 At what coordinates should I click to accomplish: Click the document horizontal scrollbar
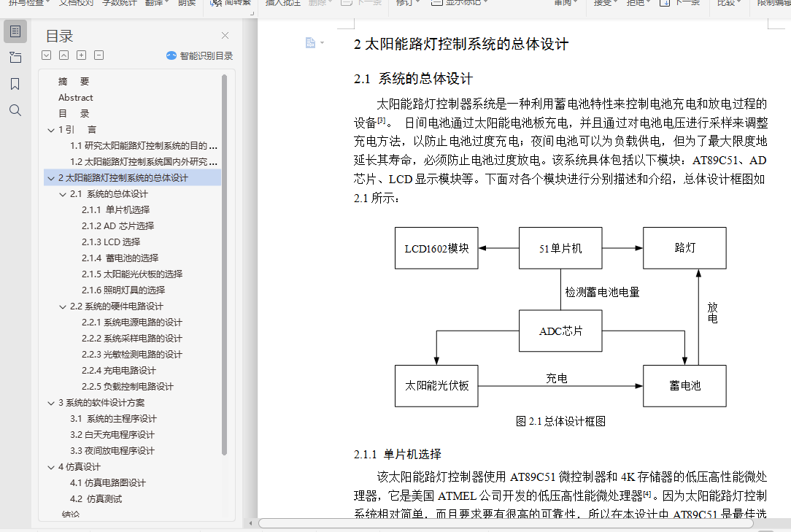pyautogui.click(x=506, y=523)
